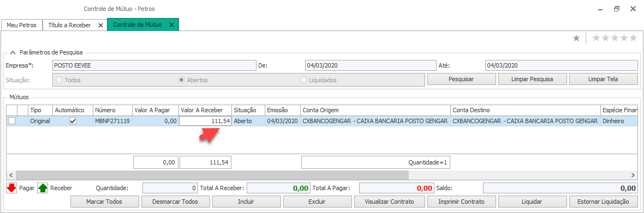Sort by the Situação column header

(248, 110)
